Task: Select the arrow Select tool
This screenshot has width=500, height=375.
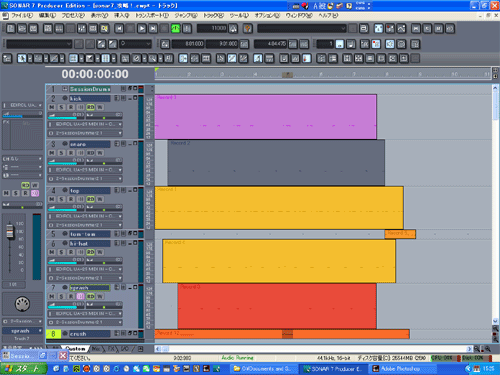Action: [22, 59]
